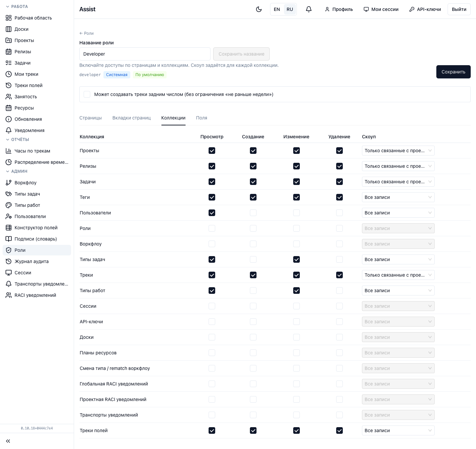Uncheck Изменение for Типы работ collection

pos(297,291)
